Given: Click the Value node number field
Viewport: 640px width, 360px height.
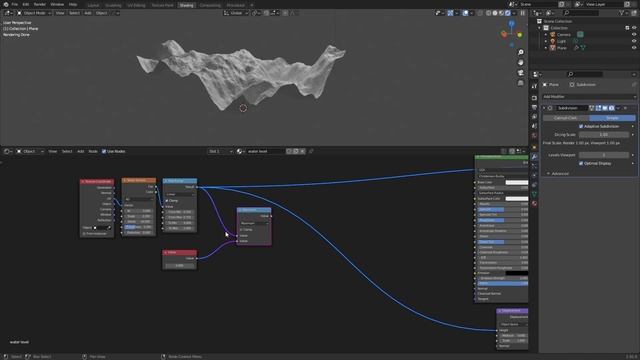Looking at the screenshot, I should 180,265.
